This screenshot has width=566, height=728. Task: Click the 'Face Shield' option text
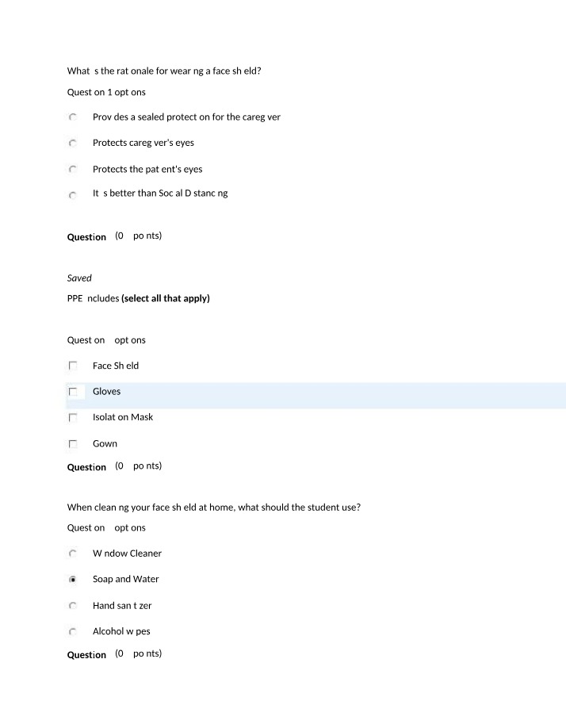(x=116, y=366)
